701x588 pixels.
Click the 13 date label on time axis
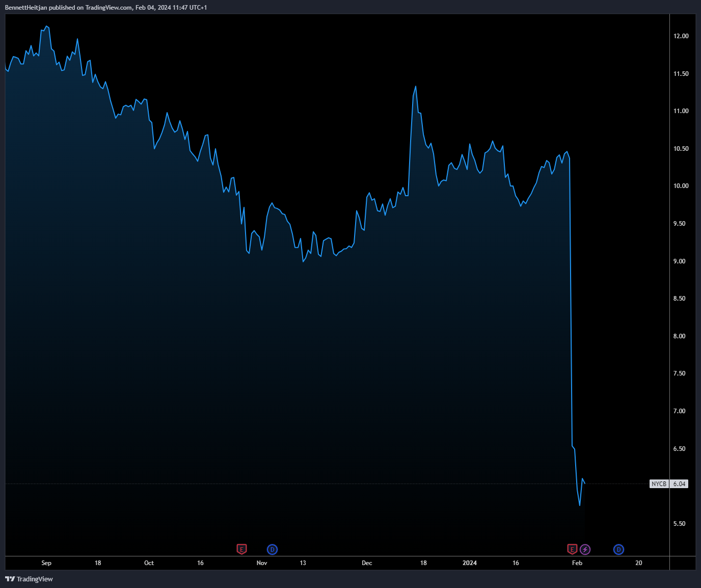303,563
